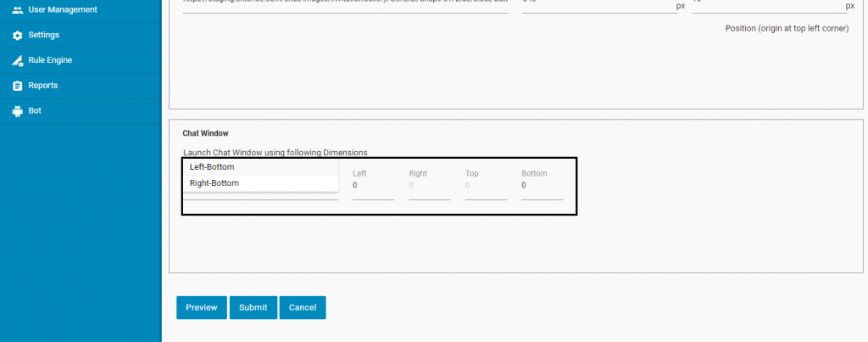
Task: Open the Rule Engine menu label
Action: [x=50, y=60]
